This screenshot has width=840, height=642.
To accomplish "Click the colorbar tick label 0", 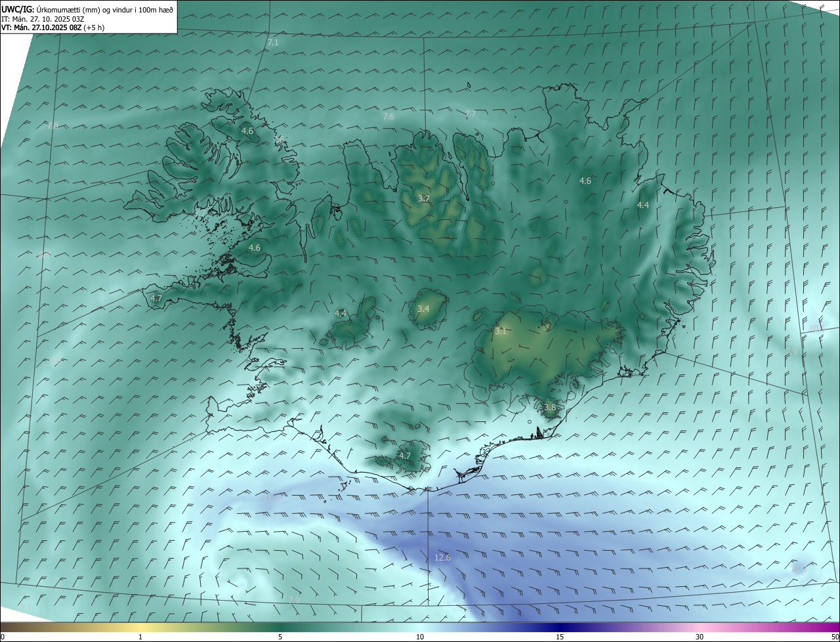I will pyautogui.click(x=3, y=637).
